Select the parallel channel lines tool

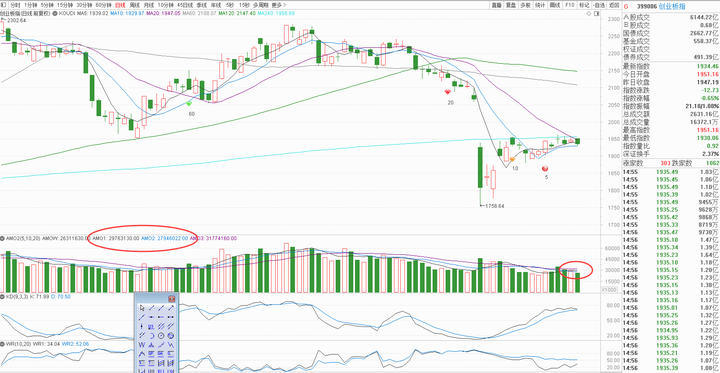[161, 326]
